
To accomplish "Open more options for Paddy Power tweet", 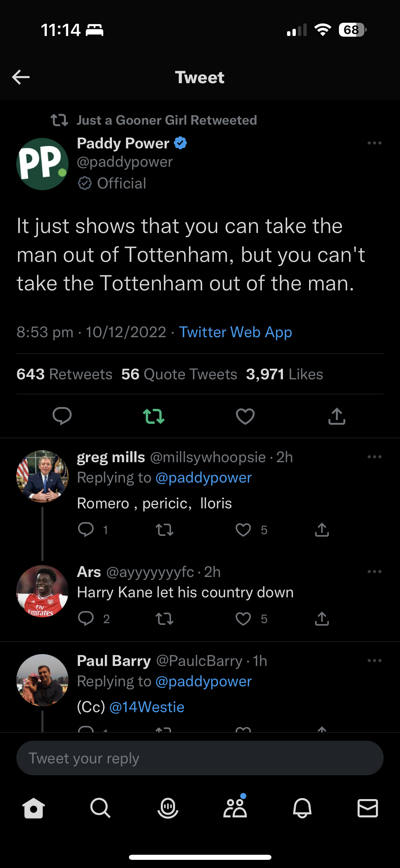I will coord(374,143).
